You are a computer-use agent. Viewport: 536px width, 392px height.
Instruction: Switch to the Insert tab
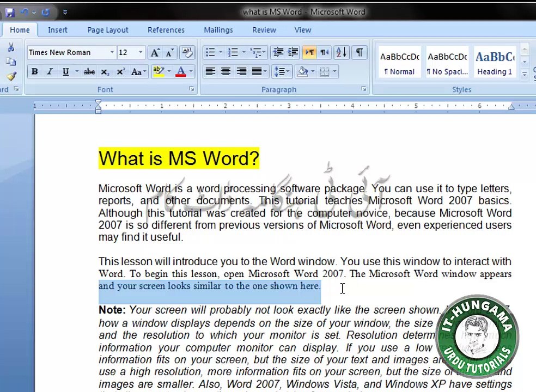(x=57, y=30)
